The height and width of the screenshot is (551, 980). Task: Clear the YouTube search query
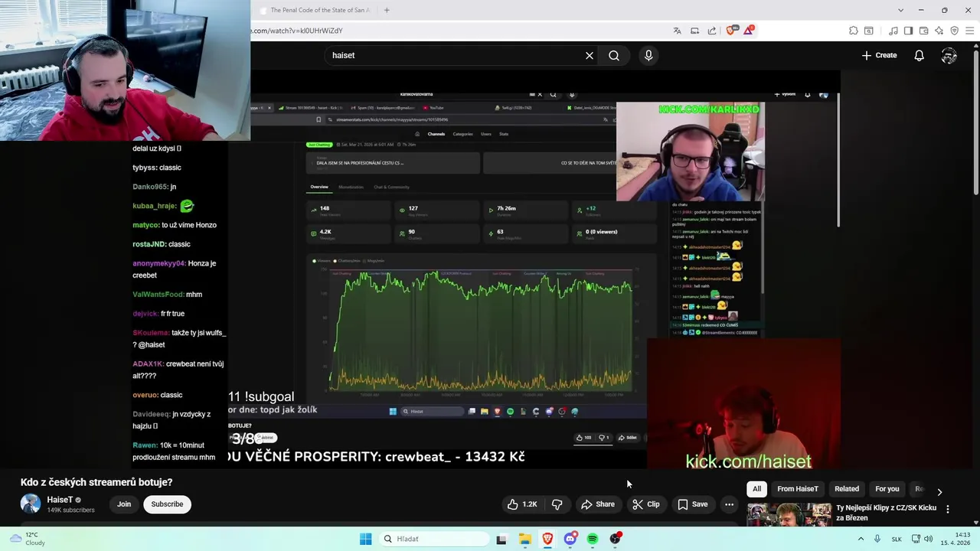[590, 55]
